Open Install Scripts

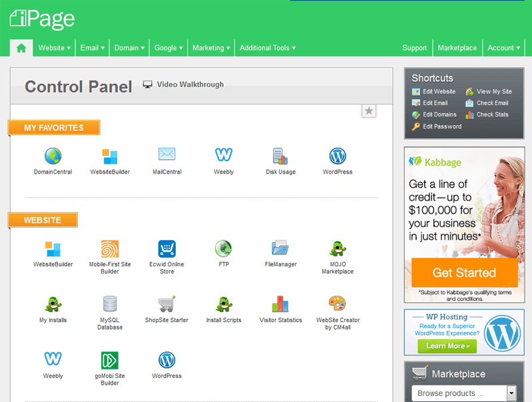[x=224, y=309]
